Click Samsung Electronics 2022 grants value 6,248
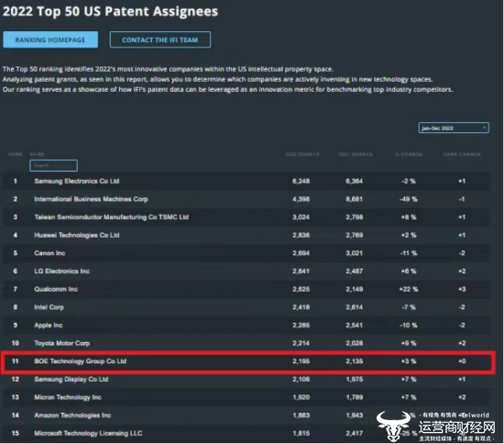Viewport: 504px width, 444px height. coord(301,181)
